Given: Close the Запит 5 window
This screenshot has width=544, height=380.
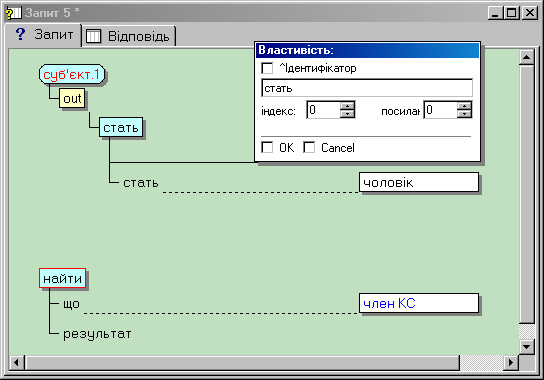Looking at the screenshot, I should pyautogui.click(x=530, y=13).
